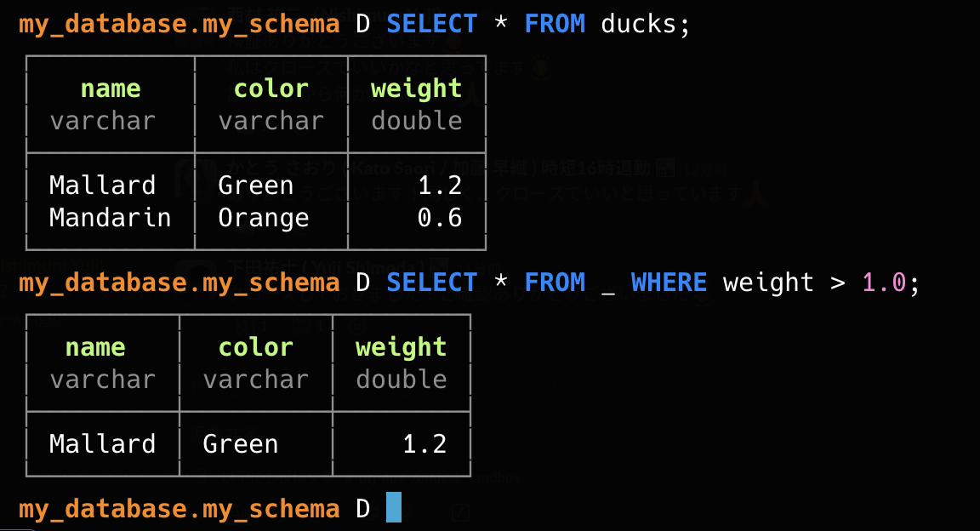Click the 1.2 value in second table
Viewport: 980px width, 531px height.
pyautogui.click(x=424, y=444)
